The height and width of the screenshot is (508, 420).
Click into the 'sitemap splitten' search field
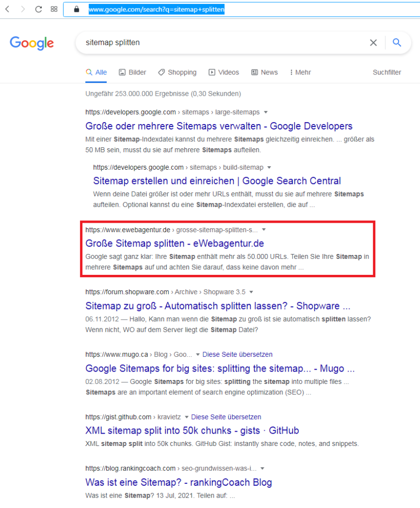pyautogui.click(x=220, y=43)
